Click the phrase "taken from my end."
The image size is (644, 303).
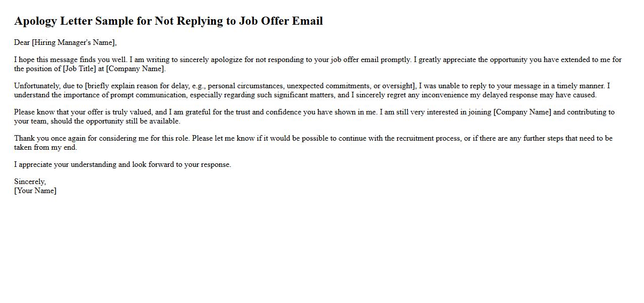point(45,147)
